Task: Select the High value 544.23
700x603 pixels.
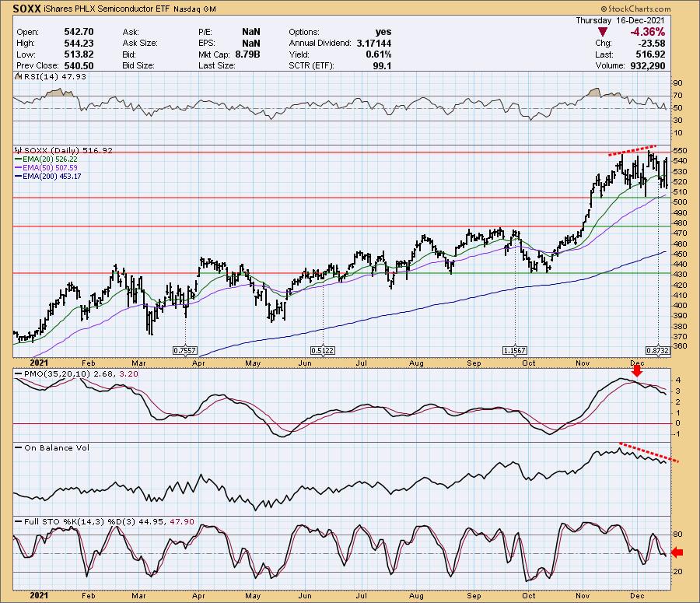Action: pyautogui.click(x=79, y=43)
